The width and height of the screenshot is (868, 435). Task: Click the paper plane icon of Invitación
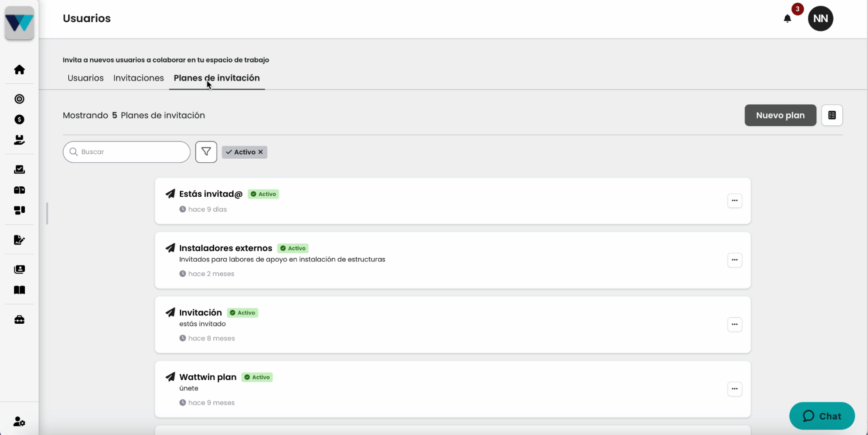170,312
